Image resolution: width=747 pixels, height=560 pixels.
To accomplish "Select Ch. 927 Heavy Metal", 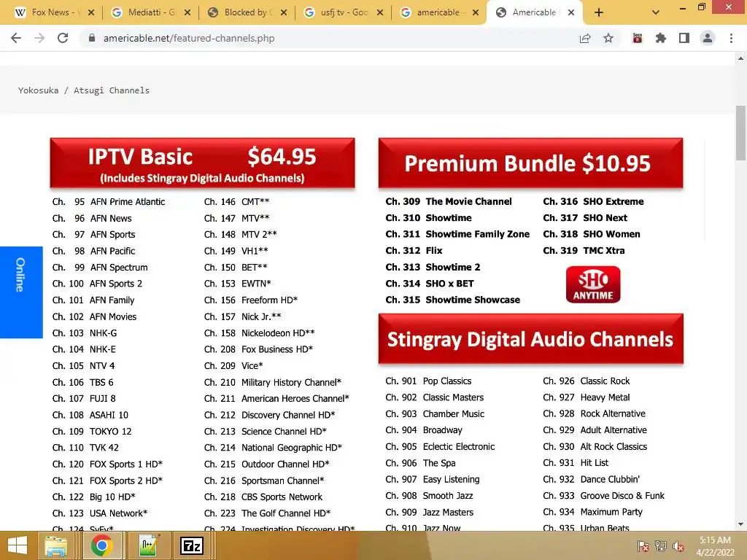I will point(587,397).
